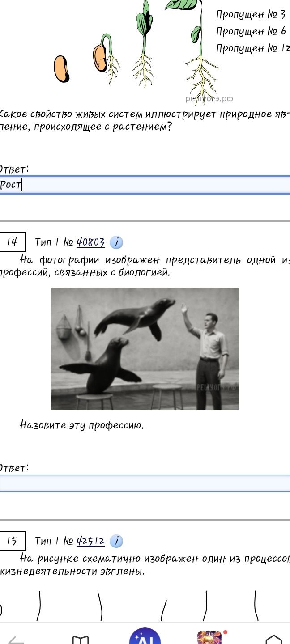The image size is (290, 644).
Task: Select task number box 14
Action: pos(12,242)
